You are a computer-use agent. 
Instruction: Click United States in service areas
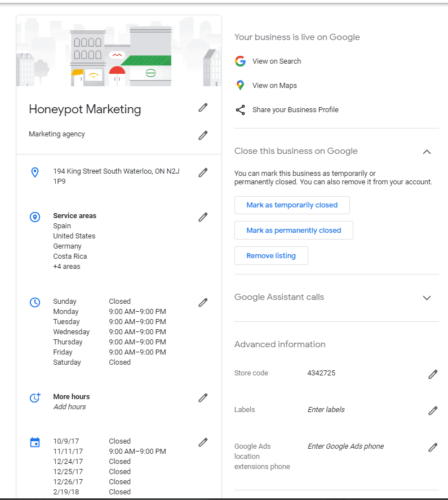point(74,236)
